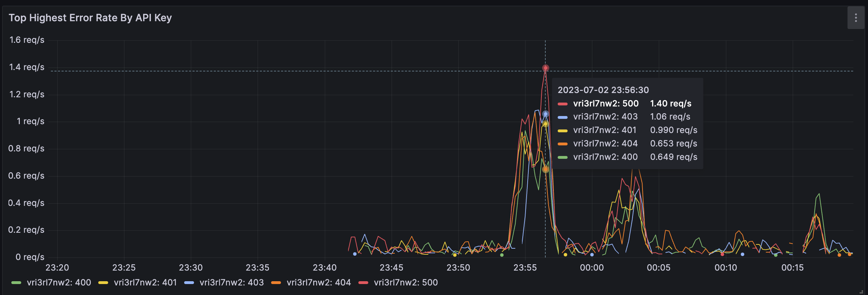
Task: Click the orange 404 data point at cursor
Action: click(546, 169)
